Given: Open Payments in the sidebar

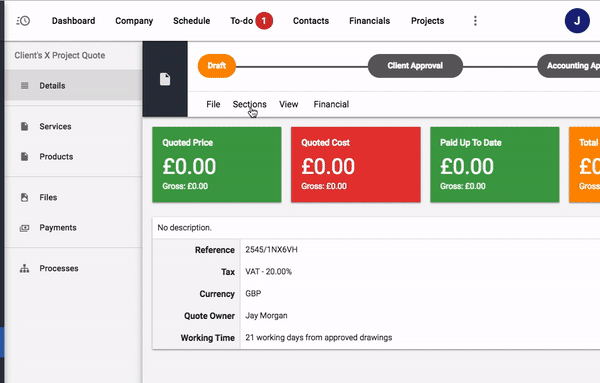Looking at the screenshot, I should [x=73, y=228].
